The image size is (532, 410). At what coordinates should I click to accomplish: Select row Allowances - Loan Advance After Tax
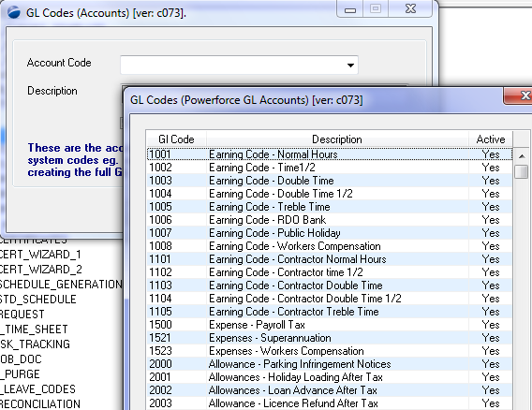[x=330, y=390]
